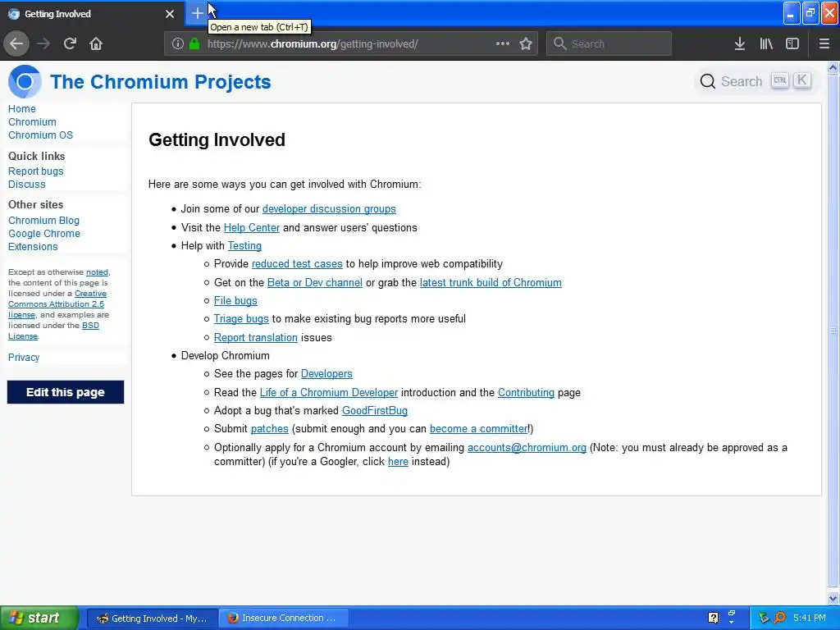Screen dimensions: 840x630
Task: Close the Getting Involved tab
Action: click(x=170, y=14)
